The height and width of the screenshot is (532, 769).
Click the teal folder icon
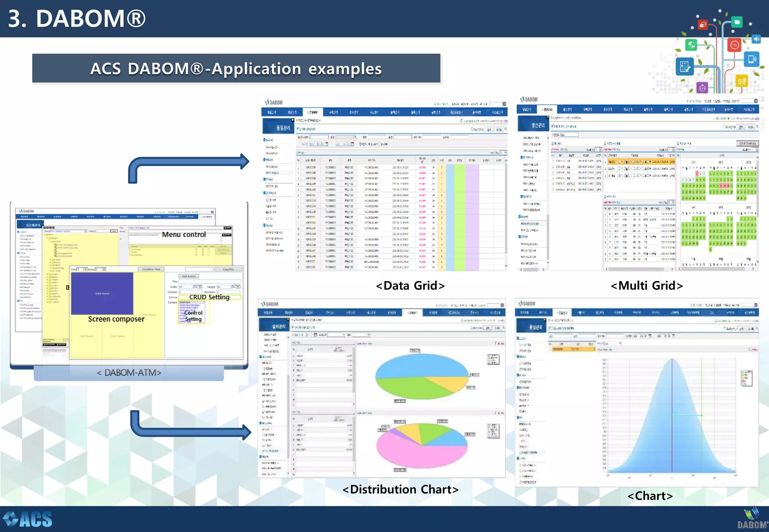pyautogui.click(x=737, y=22)
